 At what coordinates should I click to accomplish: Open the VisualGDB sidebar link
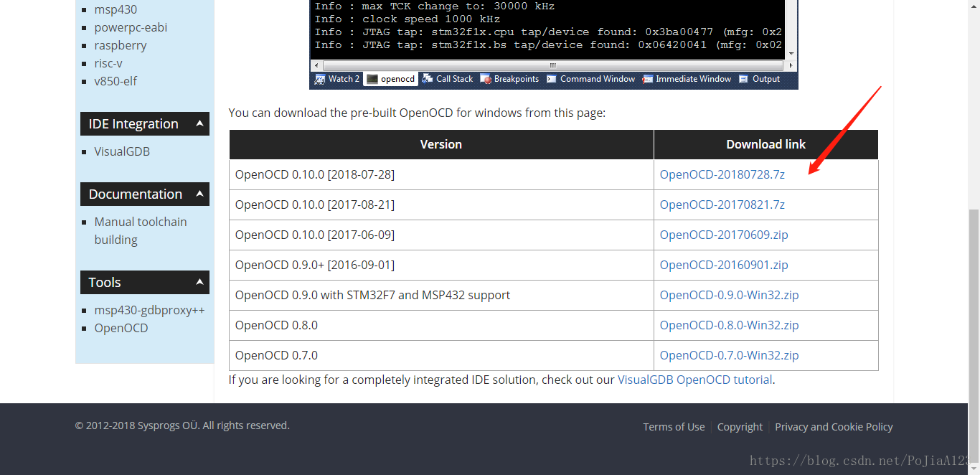[122, 151]
